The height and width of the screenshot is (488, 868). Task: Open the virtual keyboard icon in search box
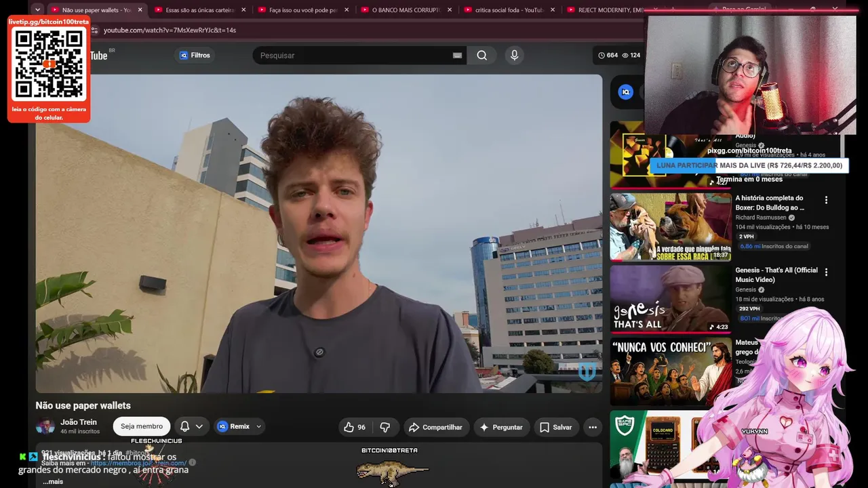[x=457, y=56]
